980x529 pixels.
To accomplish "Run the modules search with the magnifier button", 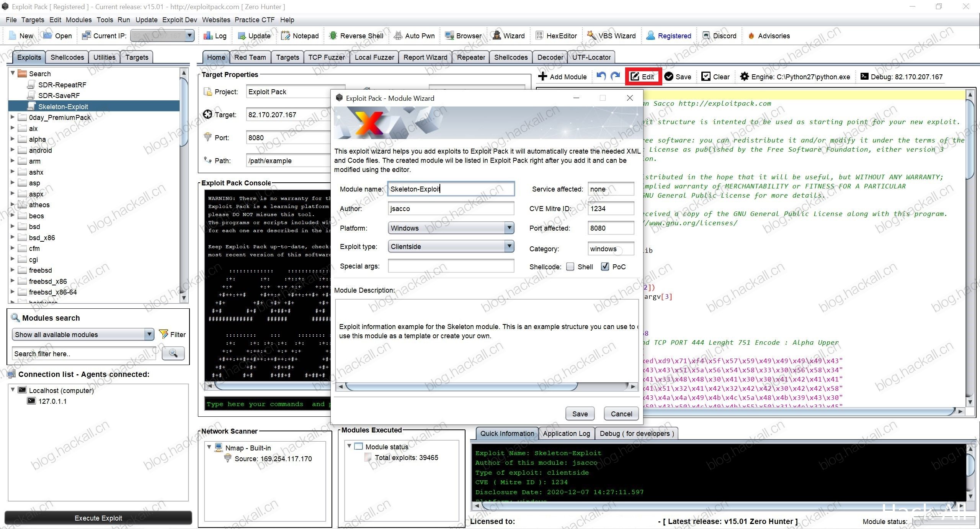I will pos(173,353).
